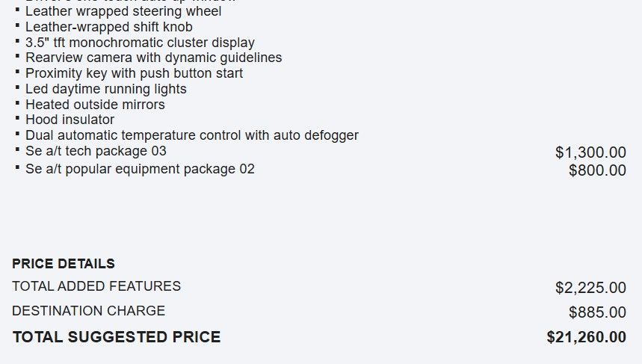Click Dual automatic temperature control with auto defogger
Viewport: 642px width, 364px height.
point(191,135)
